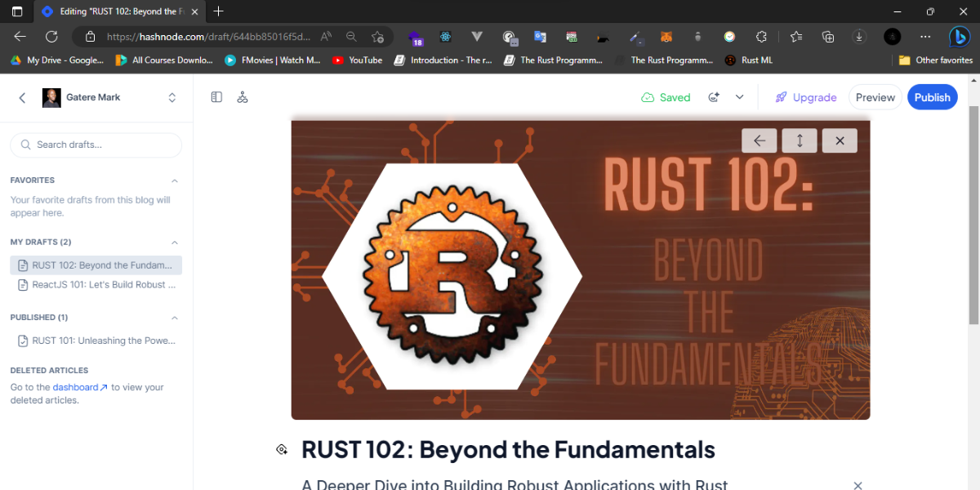The height and width of the screenshot is (490, 980).
Task: Open the ReactJS 101 draft
Action: (x=96, y=285)
